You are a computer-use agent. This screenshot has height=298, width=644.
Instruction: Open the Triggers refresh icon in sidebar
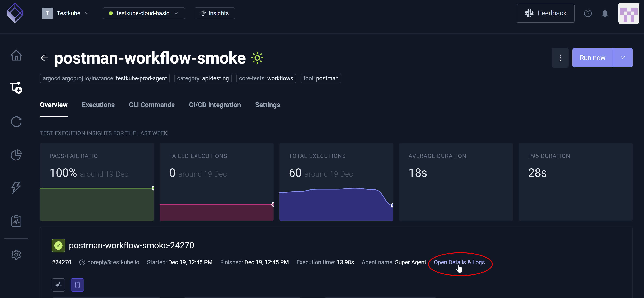[16, 122]
